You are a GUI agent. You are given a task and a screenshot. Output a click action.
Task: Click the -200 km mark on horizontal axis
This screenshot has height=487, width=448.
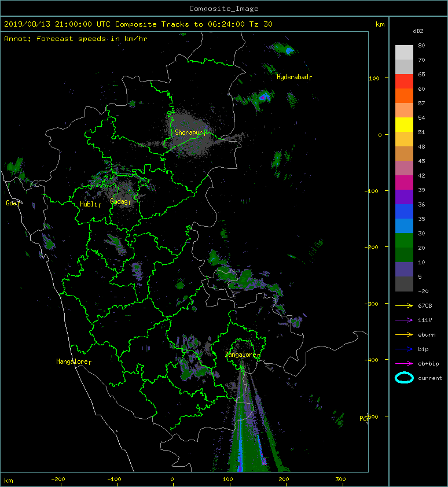(58, 479)
